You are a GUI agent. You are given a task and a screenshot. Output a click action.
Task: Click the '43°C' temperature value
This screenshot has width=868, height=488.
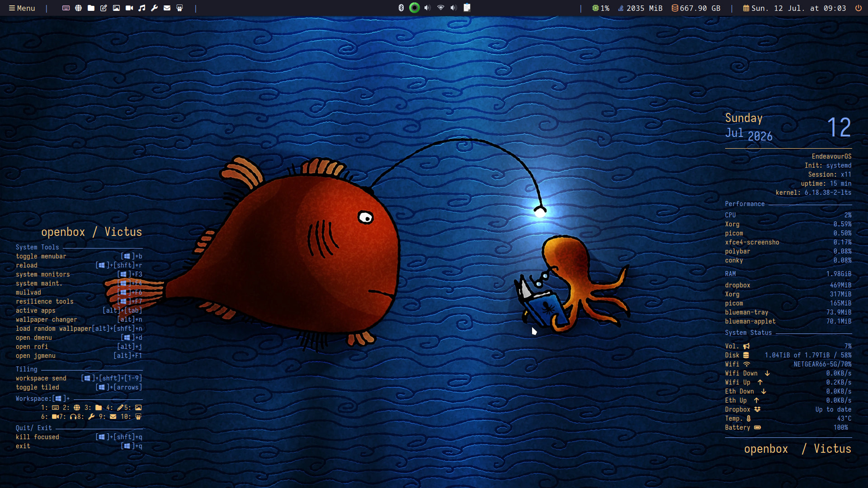pyautogui.click(x=844, y=418)
